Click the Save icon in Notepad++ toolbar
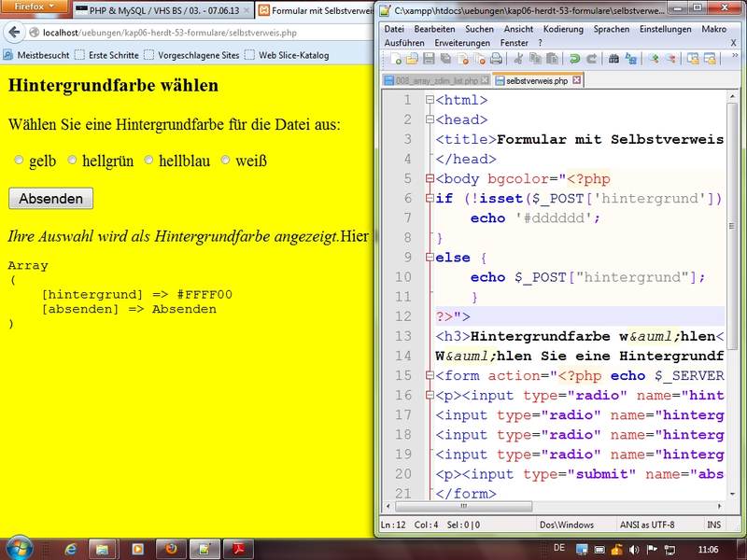747x560 pixels. point(427,59)
